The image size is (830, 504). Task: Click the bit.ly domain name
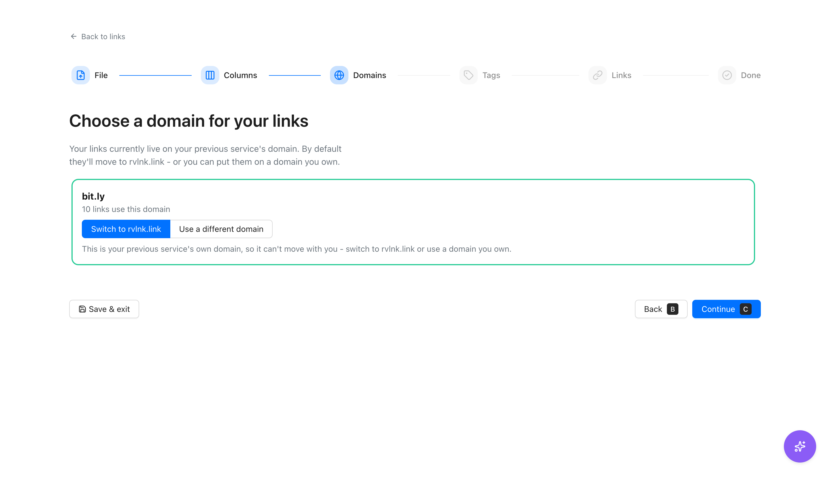click(x=93, y=196)
